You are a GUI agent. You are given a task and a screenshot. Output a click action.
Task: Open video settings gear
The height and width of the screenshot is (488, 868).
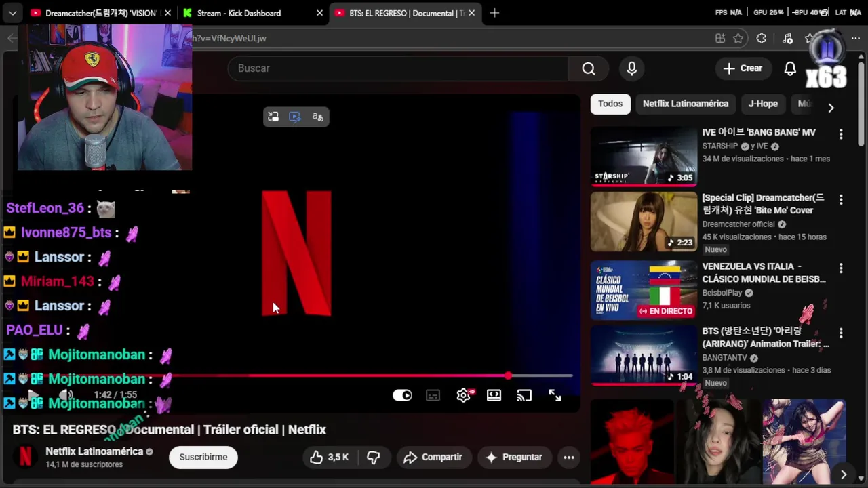click(464, 395)
